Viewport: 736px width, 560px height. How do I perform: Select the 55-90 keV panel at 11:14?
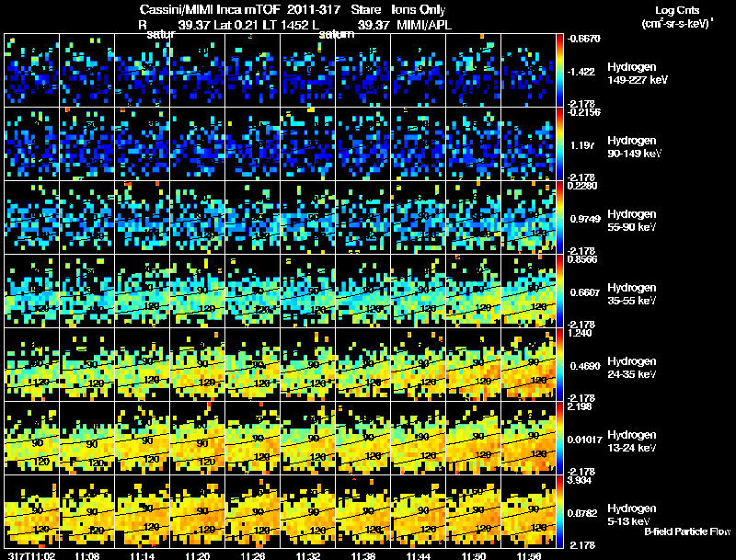click(x=143, y=218)
